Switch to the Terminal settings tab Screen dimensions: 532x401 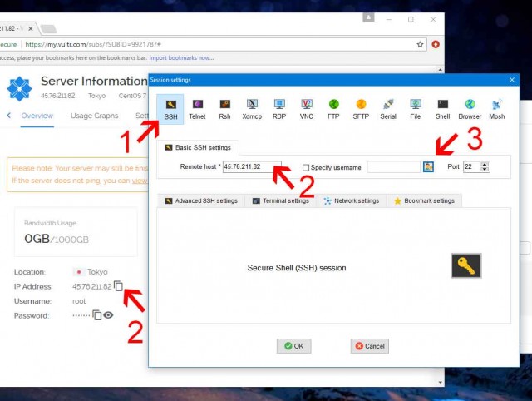281,200
